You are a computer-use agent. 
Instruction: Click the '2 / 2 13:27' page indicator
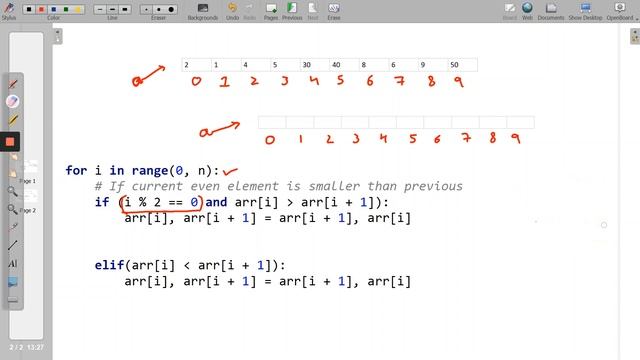tap(26, 347)
